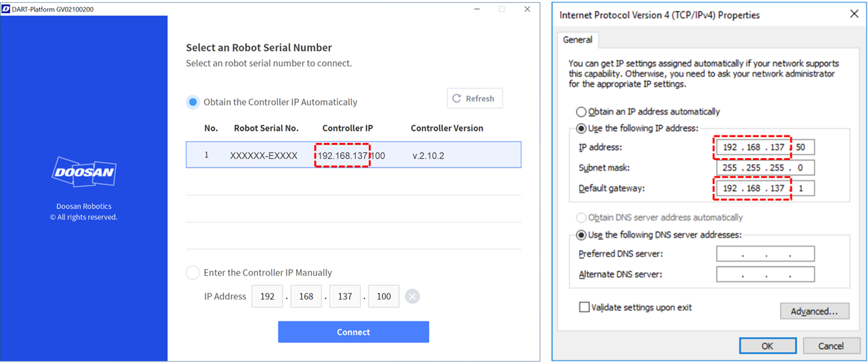This screenshot has height=363, width=868.
Task: Click the Doosan logo in the sidebar
Action: pos(84,174)
